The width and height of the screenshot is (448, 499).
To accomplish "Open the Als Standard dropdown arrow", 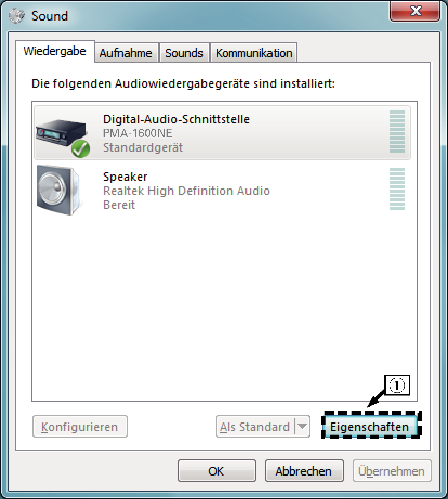I will pyautogui.click(x=303, y=426).
